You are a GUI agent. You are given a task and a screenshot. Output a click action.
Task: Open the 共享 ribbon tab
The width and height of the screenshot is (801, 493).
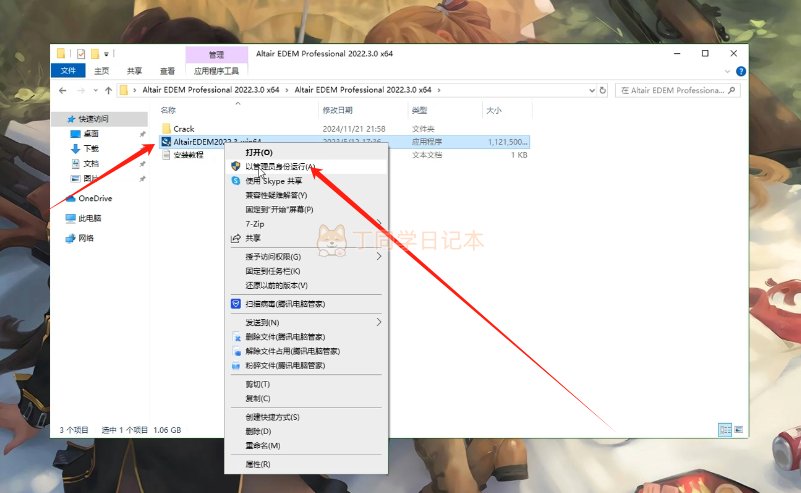[x=134, y=71]
